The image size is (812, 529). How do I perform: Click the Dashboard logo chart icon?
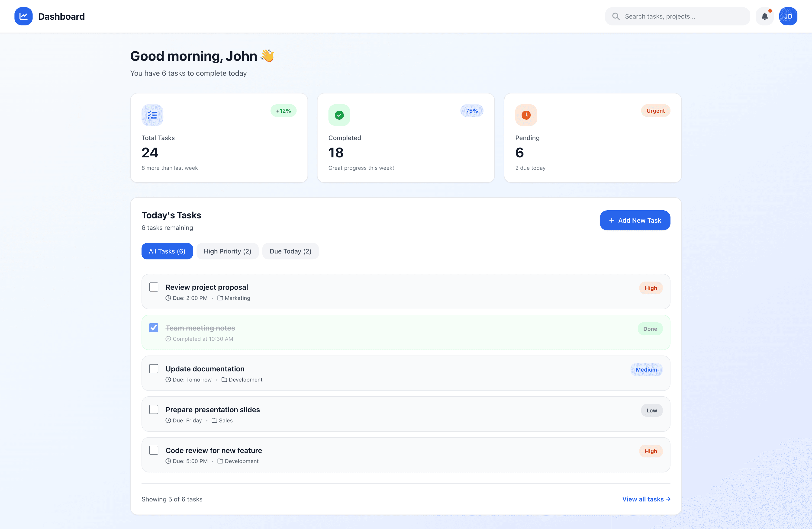(23, 16)
